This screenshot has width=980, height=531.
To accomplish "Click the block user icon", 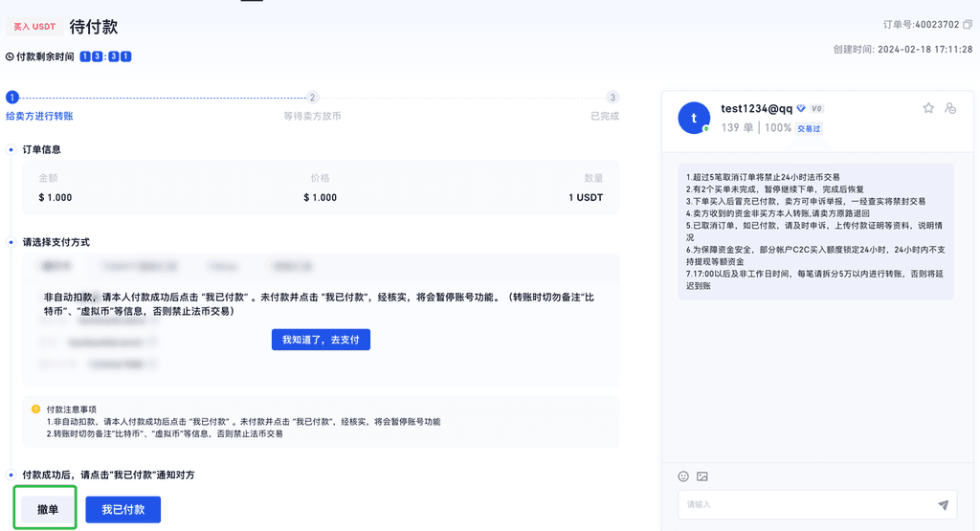I will click(x=950, y=108).
